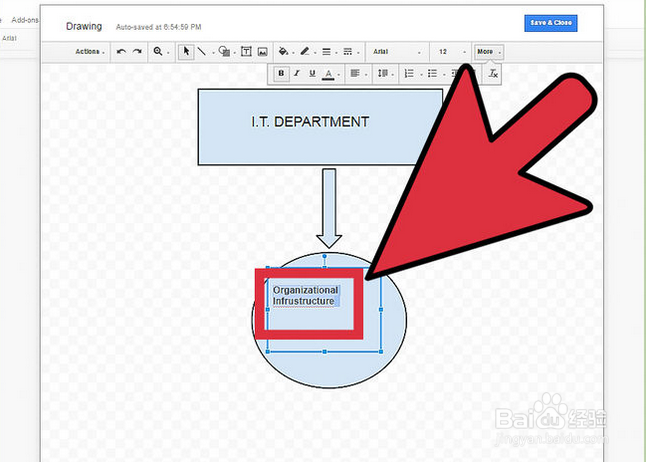Click the Insert image icon
Viewport: 646px width, 462px height.
262,52
